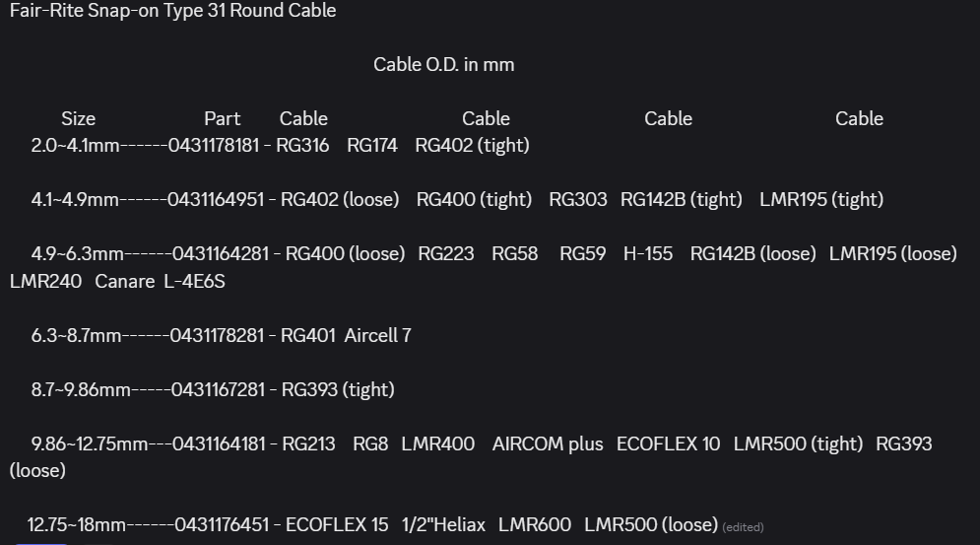The height and width of the screenshot is (545, 980).
Task: Click the "Fair-Rite Snap-on Type 31 Round Cable" title
Action: tap(172, 12)
